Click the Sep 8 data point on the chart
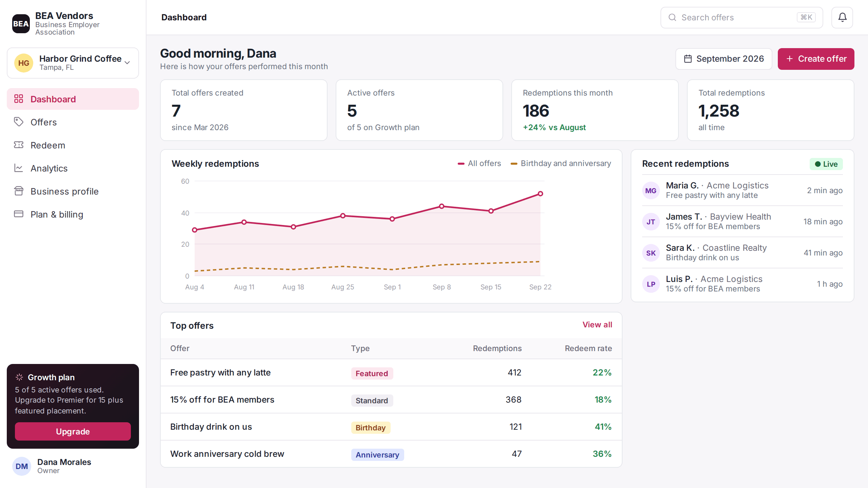Screen dimensions: 868x488 [x=442, y=206]
